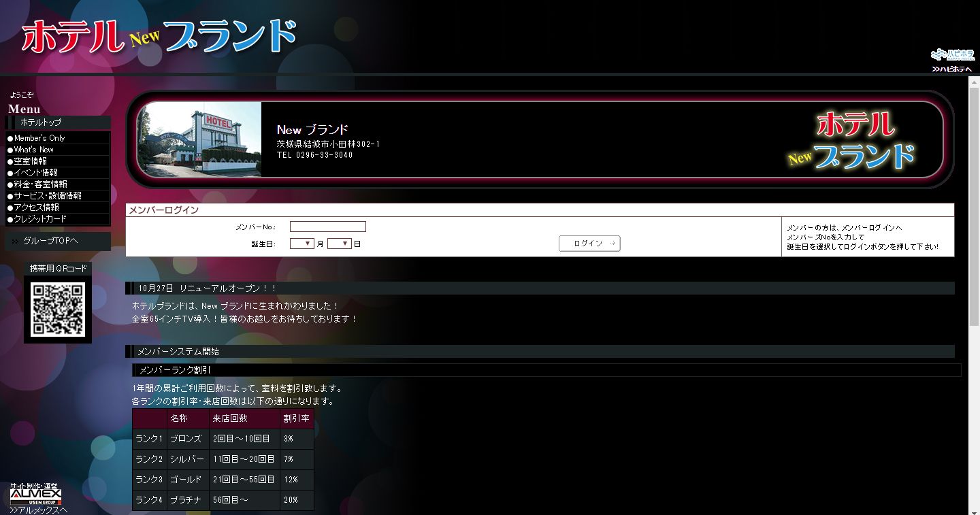
Task: Click the シルバー rank cell
Action: point(187,460)
